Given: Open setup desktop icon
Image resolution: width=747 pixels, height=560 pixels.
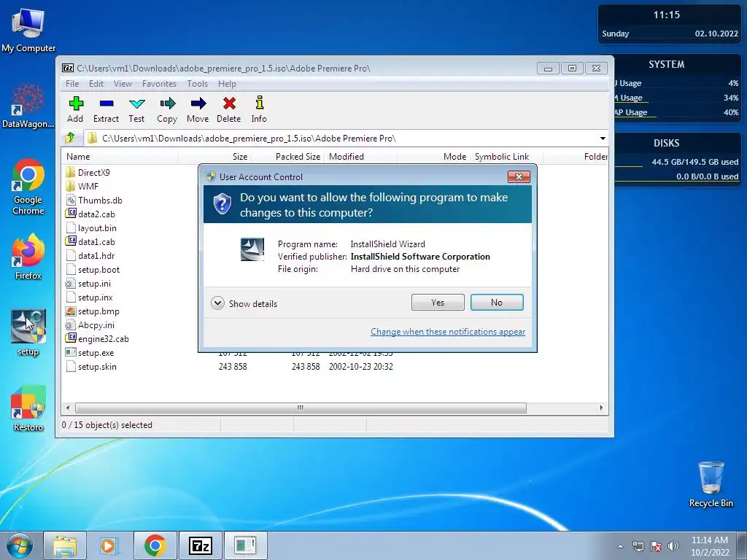Looking at the screenshot, I should pos(28,332).
